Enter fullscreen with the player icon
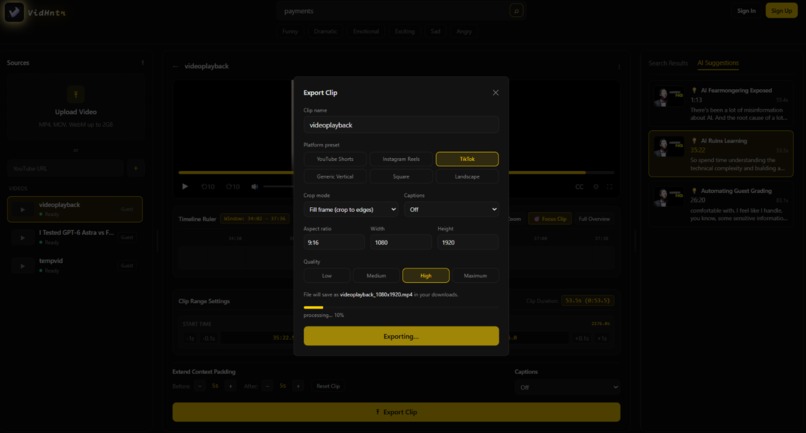 pyautogui.click(x=610, y=187)
